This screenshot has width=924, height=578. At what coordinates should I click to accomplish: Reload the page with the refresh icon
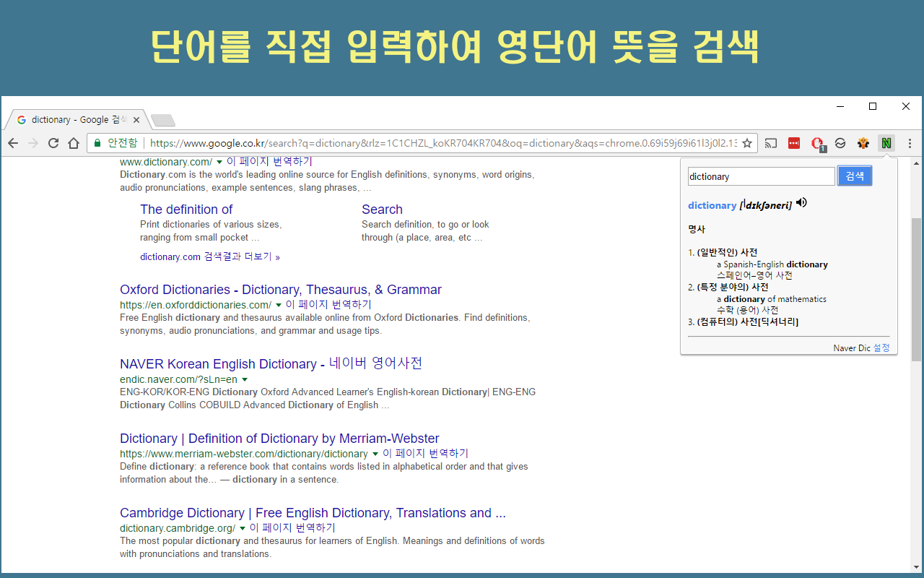point(53,143)
